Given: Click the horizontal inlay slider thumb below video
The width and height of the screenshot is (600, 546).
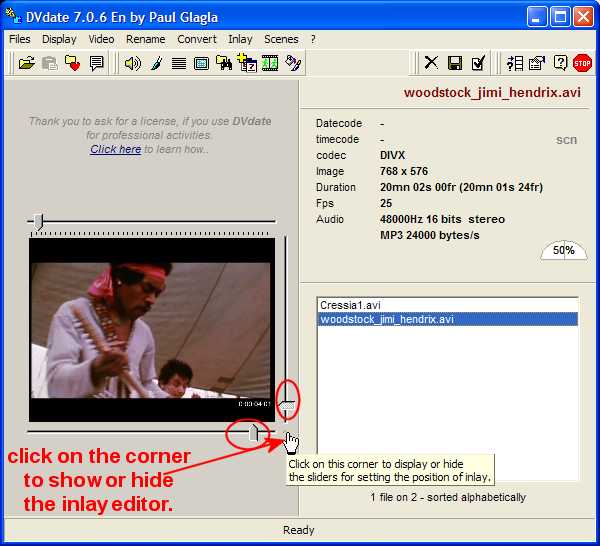Looking at the screenshot, I should click(x=254, y=433).
